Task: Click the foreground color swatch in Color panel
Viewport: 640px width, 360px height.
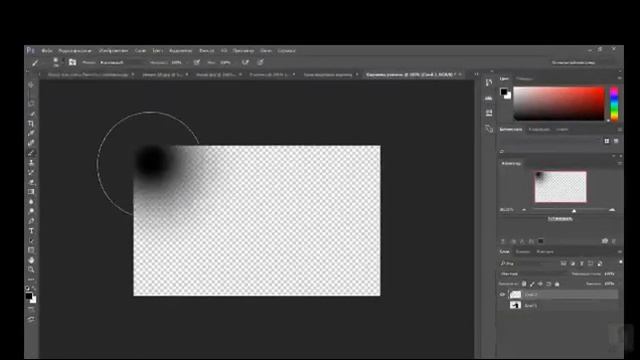Action: (504, 91)
